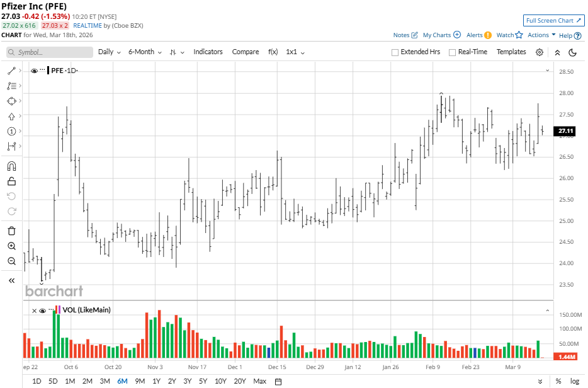Zoom in with the magnifier plus icon

pos(11,246)
